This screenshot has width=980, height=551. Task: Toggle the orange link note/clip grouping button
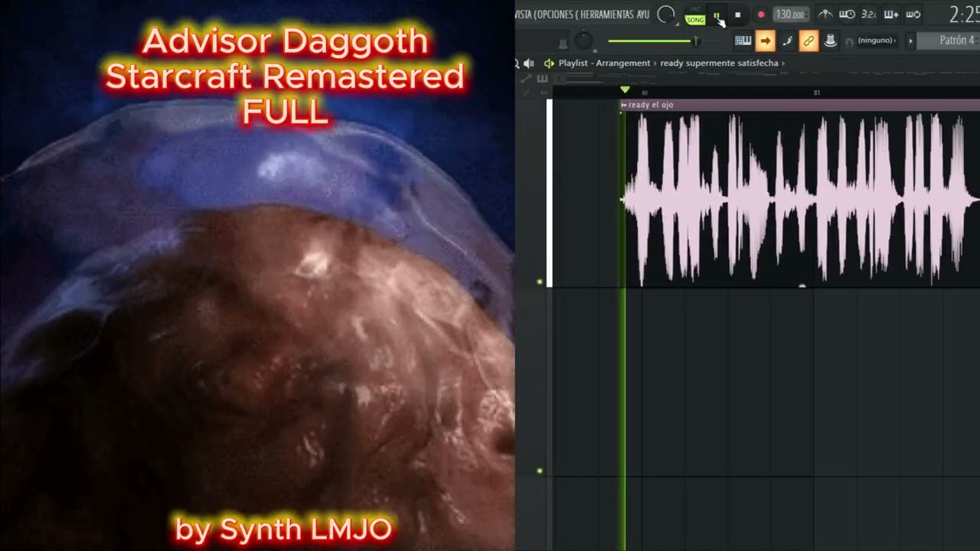click(808, 41)
